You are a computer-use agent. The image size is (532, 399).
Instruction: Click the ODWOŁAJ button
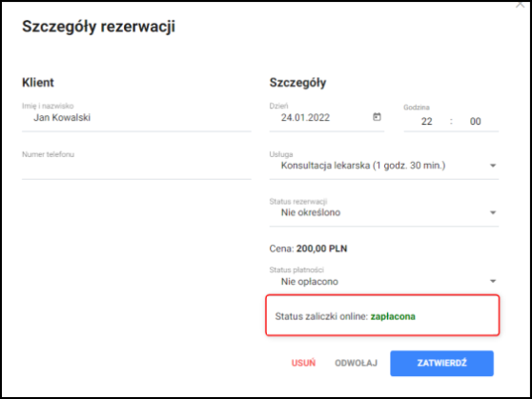(356, 363)
